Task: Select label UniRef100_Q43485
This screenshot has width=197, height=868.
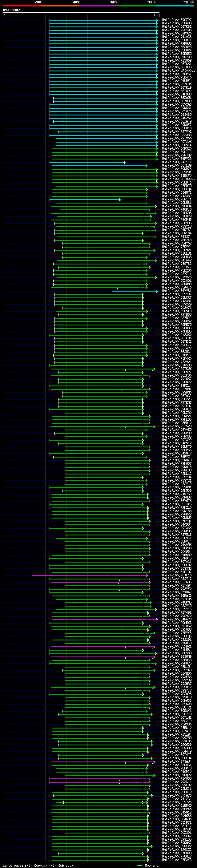Action: pos(177,115)
